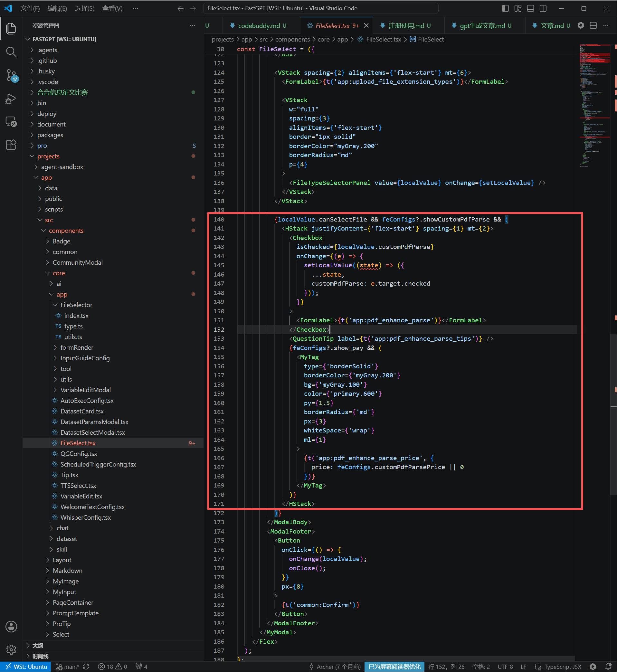The height and width of the screenshot is (672, 617).
Task: Open problems showing 18 errors
Action: click(x=112, y=667)
